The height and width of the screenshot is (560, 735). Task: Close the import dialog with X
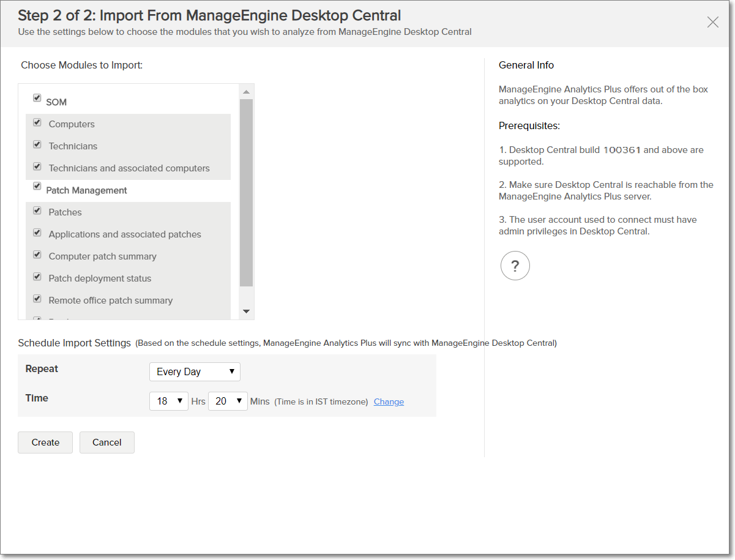(x=713, y=23)
